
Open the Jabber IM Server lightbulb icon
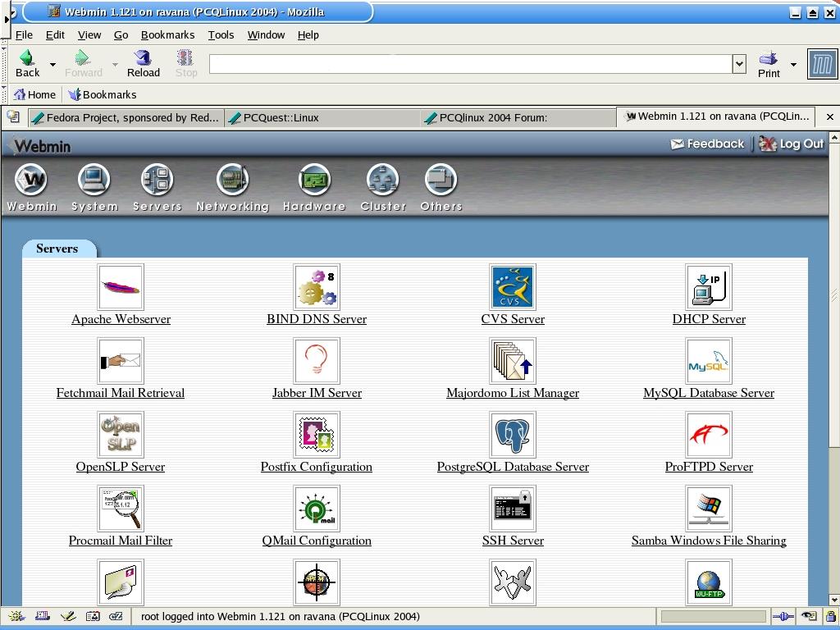[317, 361]
